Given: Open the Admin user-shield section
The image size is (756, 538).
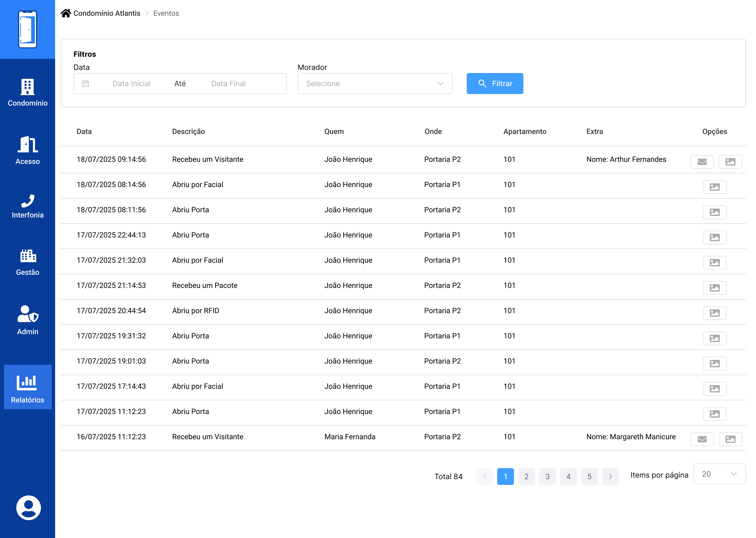Looking at the screenshot, I should click(27, 320).
